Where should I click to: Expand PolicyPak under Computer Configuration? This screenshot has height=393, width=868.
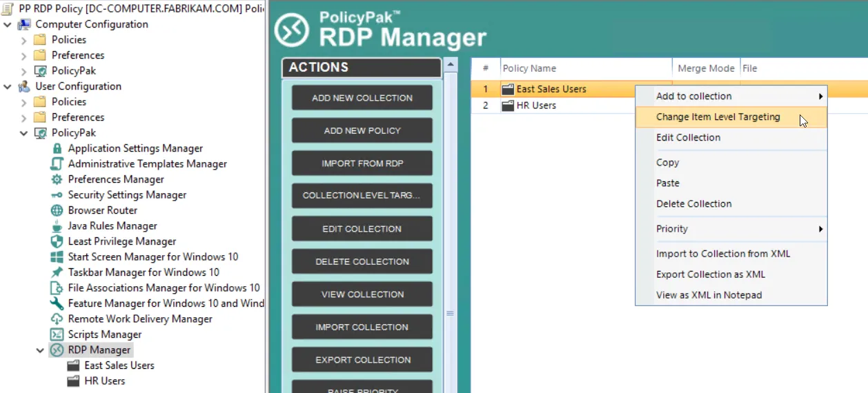click(x=23, y=71)
